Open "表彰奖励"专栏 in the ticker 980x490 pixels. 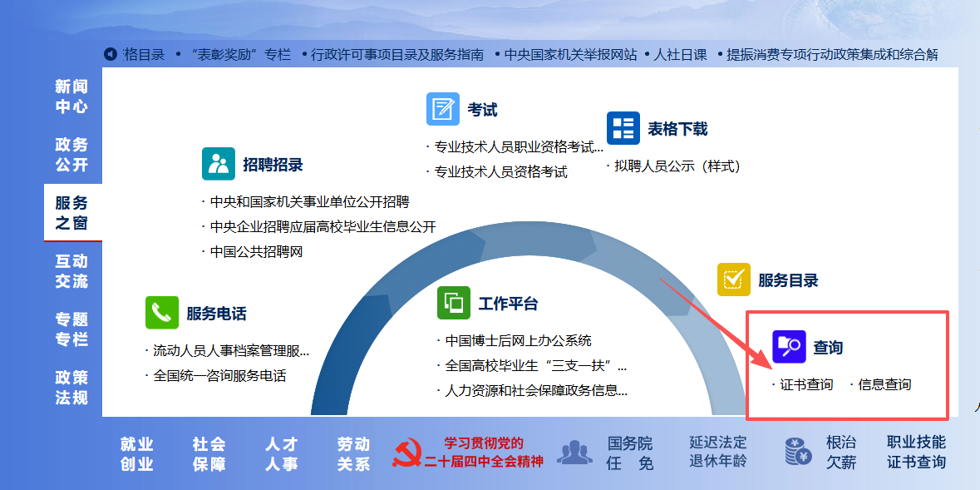243,54
